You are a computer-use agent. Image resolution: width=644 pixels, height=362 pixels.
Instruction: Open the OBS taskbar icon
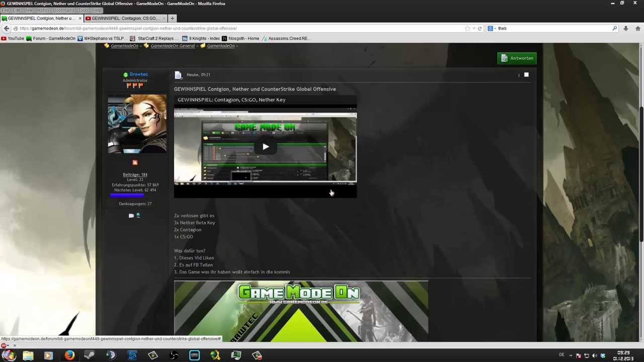tap(174, 355)
